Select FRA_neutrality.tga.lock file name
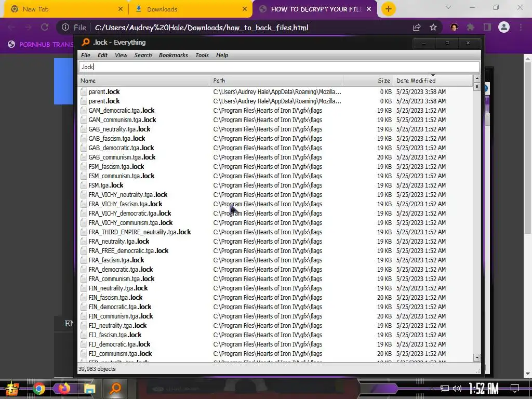532x399 pixels. click(119, 241)
